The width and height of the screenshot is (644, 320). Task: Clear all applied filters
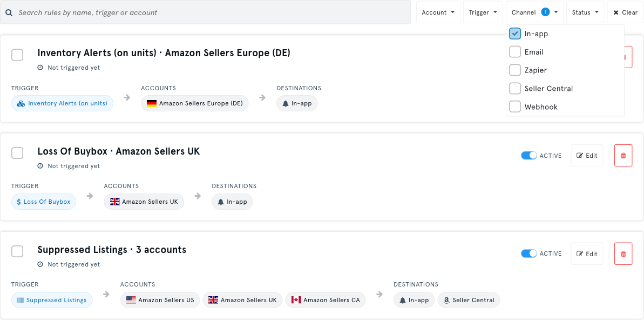tap(625, 12)
